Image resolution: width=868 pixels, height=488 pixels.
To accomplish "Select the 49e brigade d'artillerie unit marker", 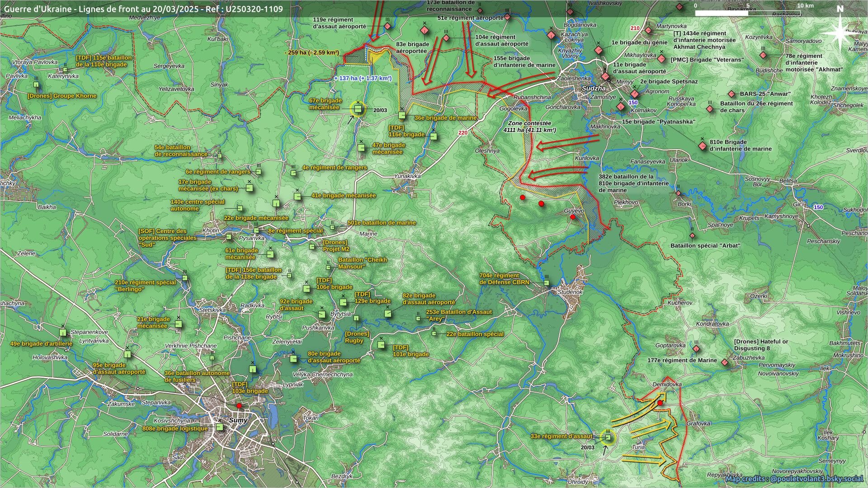I will coord(63,333).
